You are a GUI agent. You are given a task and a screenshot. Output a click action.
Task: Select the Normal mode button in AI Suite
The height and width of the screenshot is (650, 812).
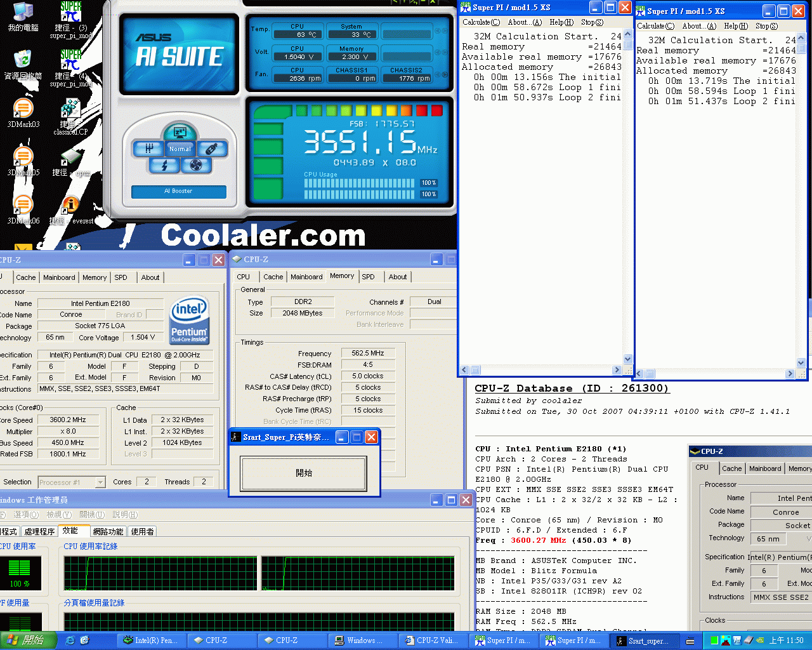point(180,149)
